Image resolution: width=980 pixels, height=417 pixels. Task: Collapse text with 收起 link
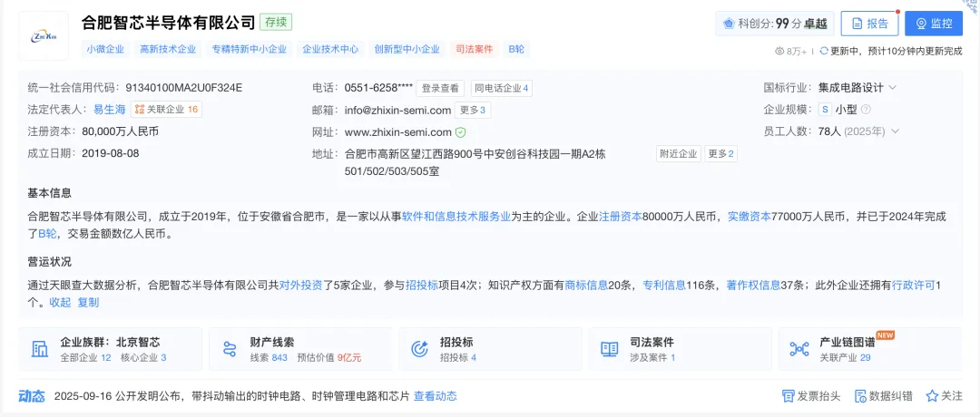click(x=60, y=303)
